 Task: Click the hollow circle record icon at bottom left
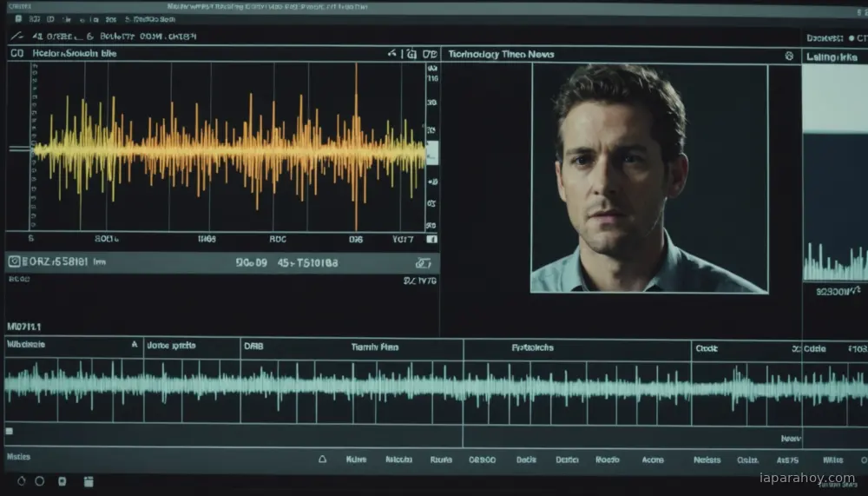pyautogui.click(x=40, y=481)
